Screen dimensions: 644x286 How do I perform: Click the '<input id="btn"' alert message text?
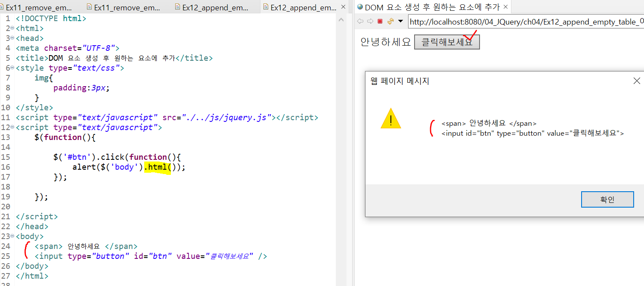point(533,134)
